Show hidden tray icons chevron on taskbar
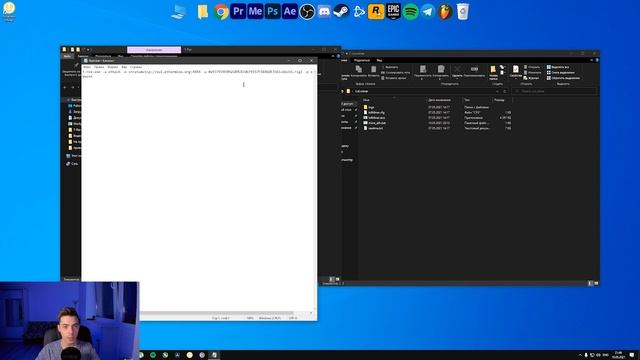The width and height of the screenshot is (640, 360). tap(580, 355)
